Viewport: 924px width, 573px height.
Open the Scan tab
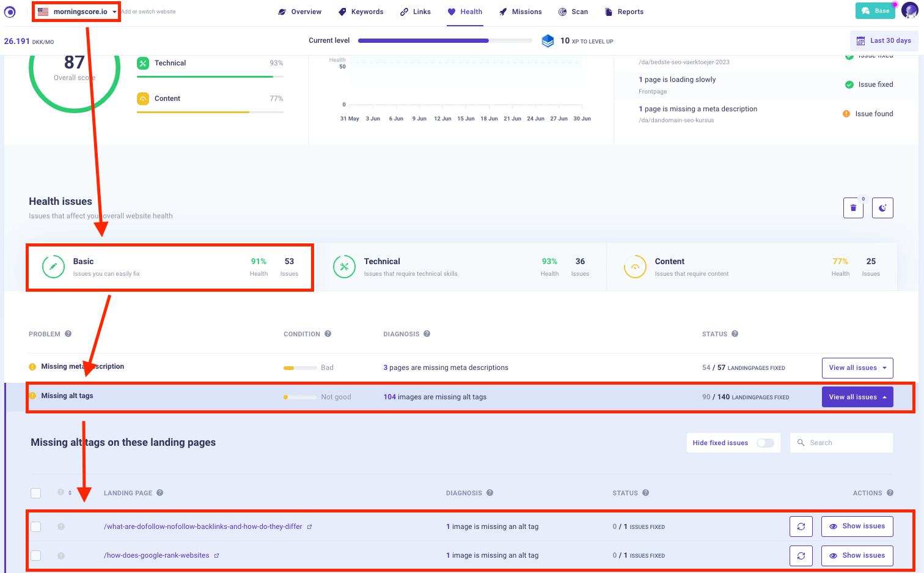573,12
